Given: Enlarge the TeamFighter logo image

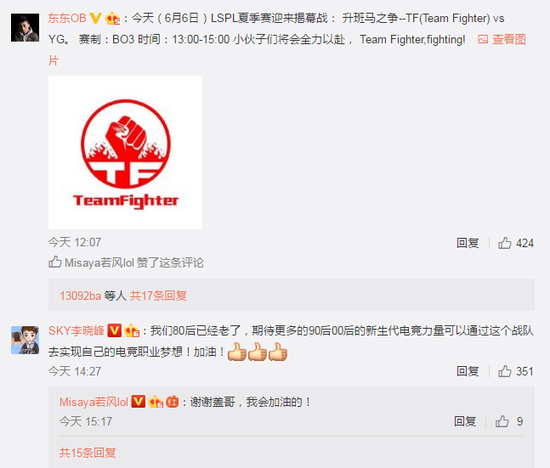Looking at the screenshot, I should [x=125, y=152].
